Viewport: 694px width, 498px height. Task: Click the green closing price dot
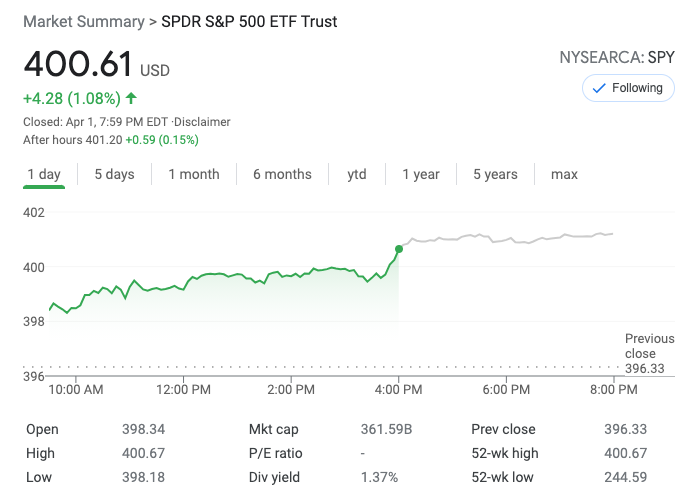coord(399,248)
